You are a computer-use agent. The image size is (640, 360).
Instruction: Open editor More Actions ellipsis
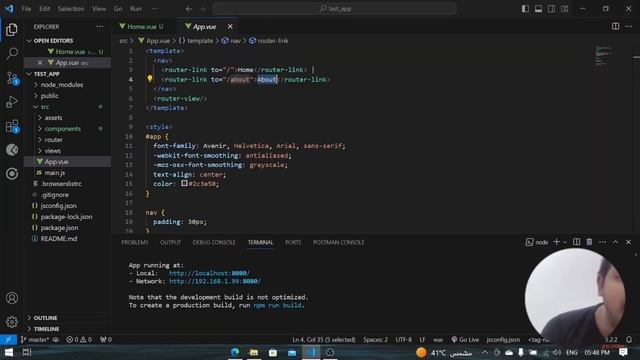point(629,27)
